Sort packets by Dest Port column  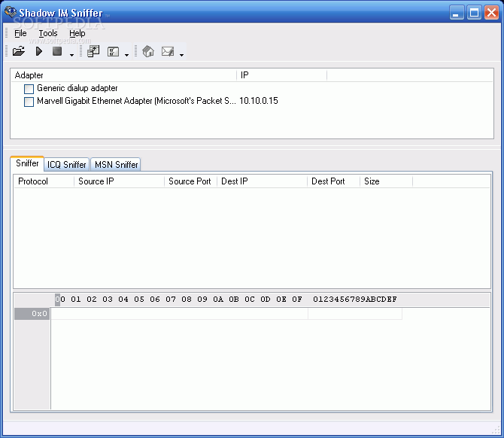[334, 181]
